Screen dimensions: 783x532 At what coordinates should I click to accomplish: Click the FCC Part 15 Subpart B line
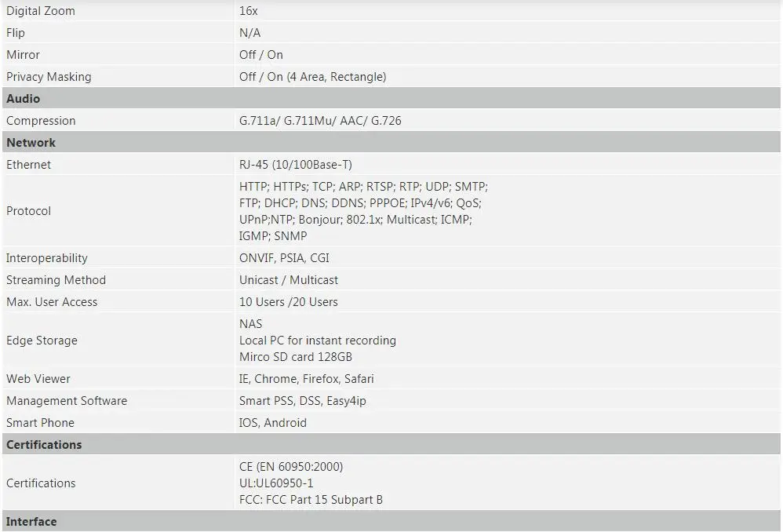[x=311, y=500]
